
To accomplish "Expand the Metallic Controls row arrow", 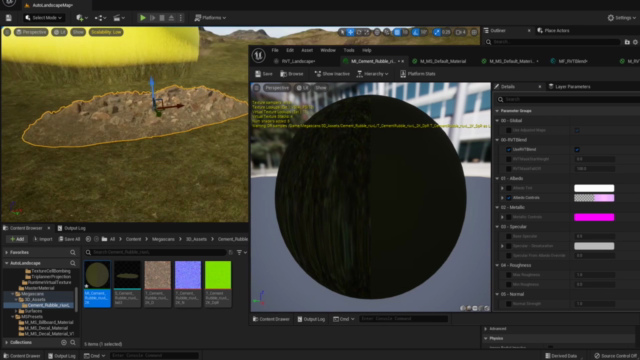I will click(x=502, y=217).
